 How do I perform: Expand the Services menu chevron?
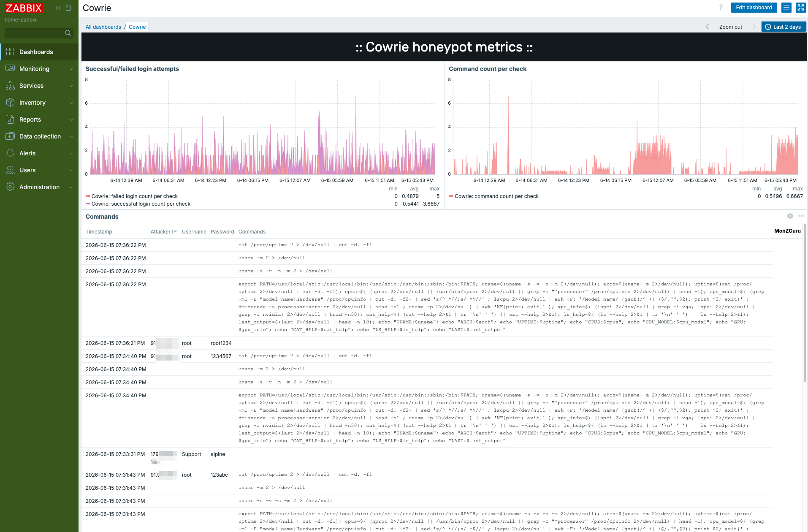[x=71, y=86]
